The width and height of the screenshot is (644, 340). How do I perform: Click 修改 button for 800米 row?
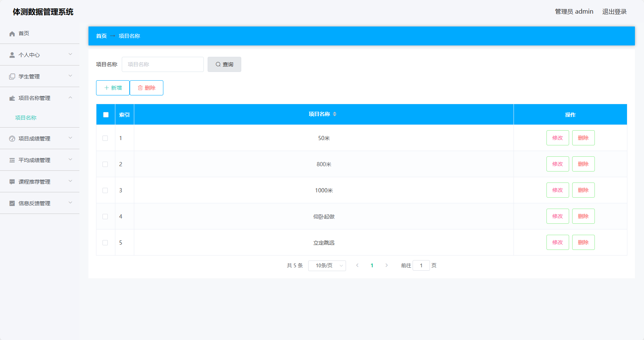[x=557, y=164]
